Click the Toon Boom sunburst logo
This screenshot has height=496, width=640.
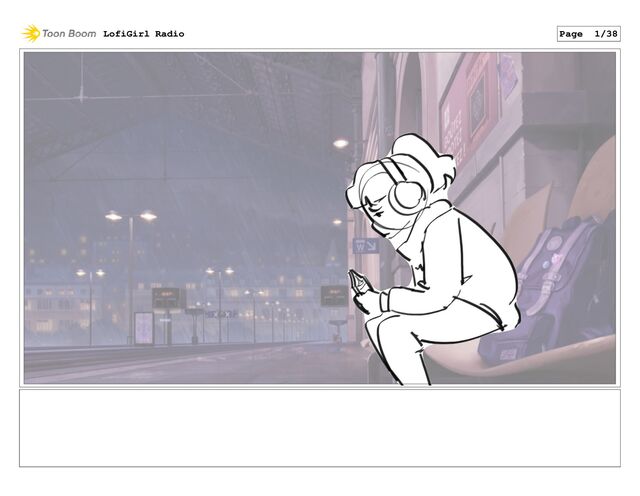[x=31, y=33]
